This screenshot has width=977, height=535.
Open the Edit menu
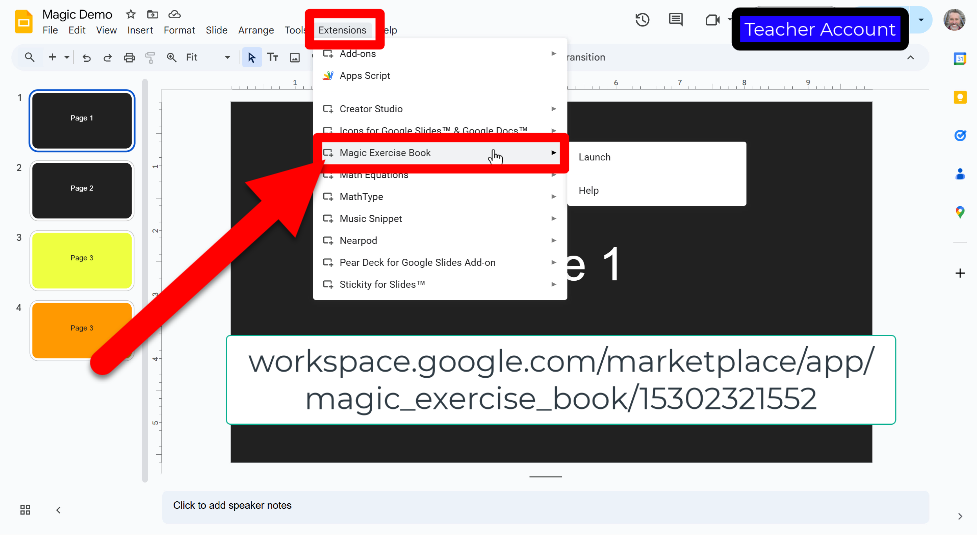click(77, 30)
